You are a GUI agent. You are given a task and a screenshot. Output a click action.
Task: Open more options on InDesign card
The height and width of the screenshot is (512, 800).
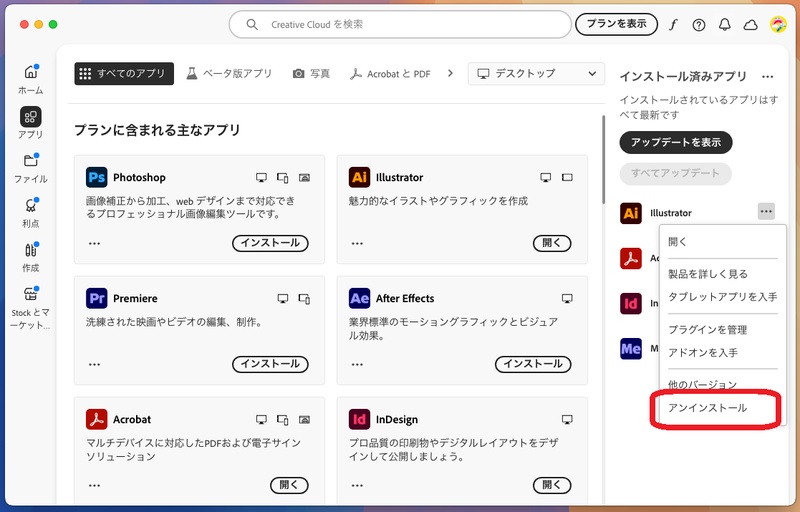coord(357,485)
